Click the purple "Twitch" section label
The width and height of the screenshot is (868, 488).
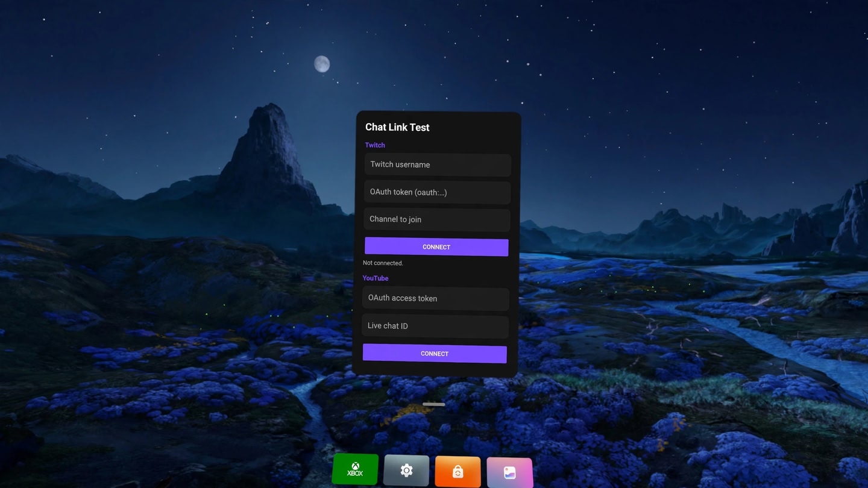(375, 145)
